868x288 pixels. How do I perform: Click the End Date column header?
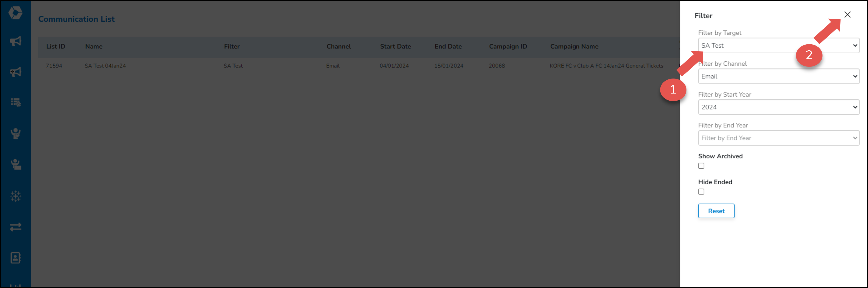click(448, 46)
